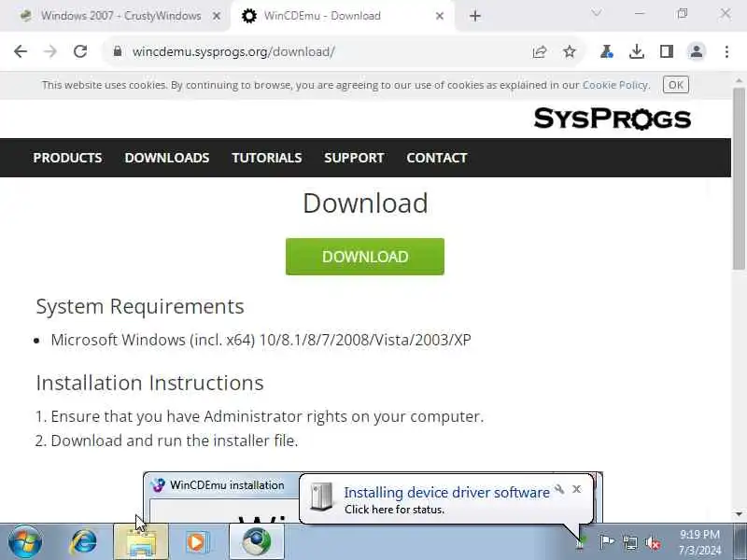Open Windows Explorer from the taskbar
The width and height of the screenshot is (747, 560).
tap(141, 542)
